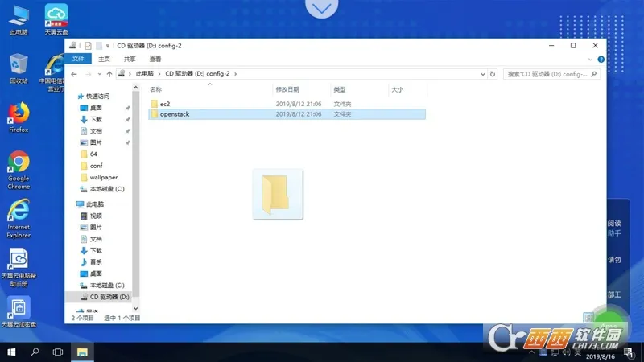Open the quick access toolbar customize dropdown

107,46
